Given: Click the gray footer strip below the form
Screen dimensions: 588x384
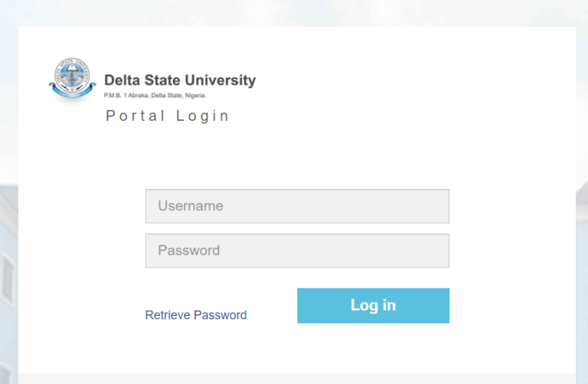Looking at the screenshot, I should click(297, 379).
